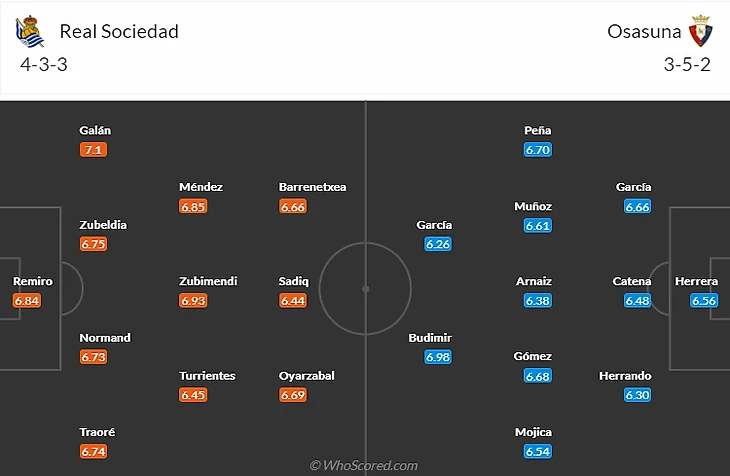Click Budimir's 6.98 rating badge
Viewport: 730px width, 476px height.
[x=438, y=357]
